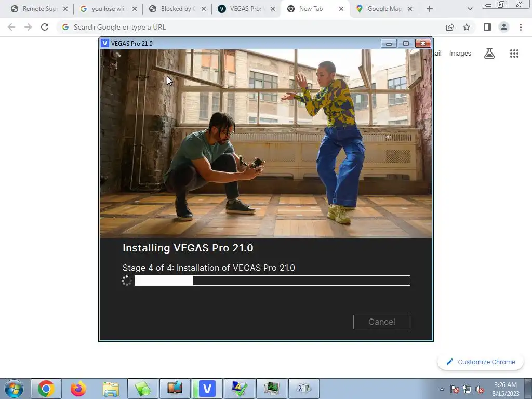This screenshot has height=399, width=532.
Task: Select the VEGAS installer taskbar button
Action: click(207, 389)
